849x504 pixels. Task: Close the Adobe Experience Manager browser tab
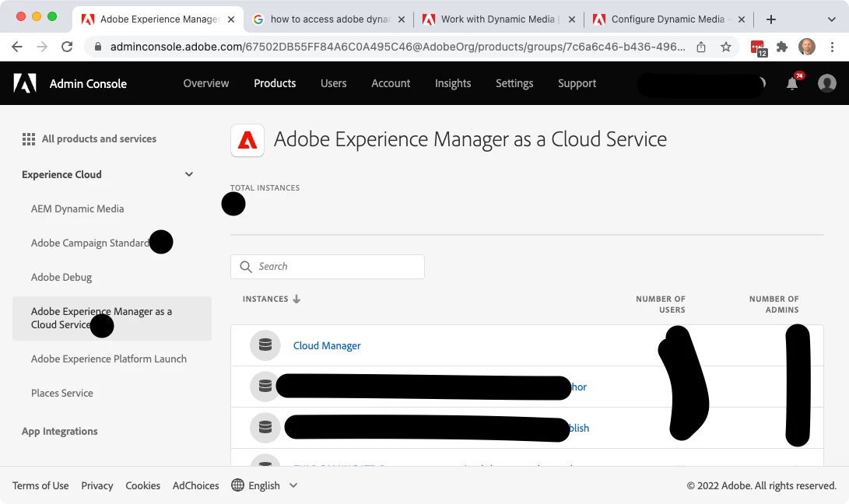[231, 19]
